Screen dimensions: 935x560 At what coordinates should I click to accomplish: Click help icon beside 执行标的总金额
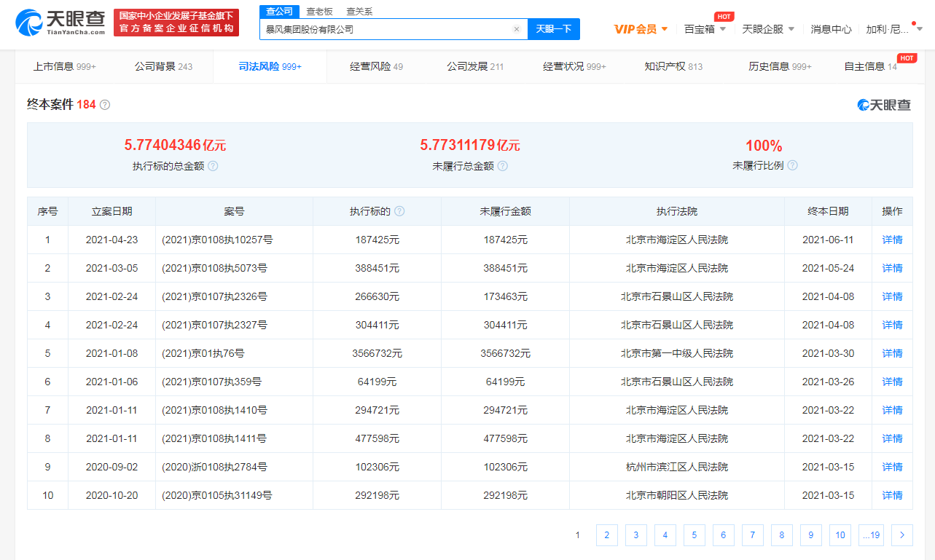click(x=213, y=166)
